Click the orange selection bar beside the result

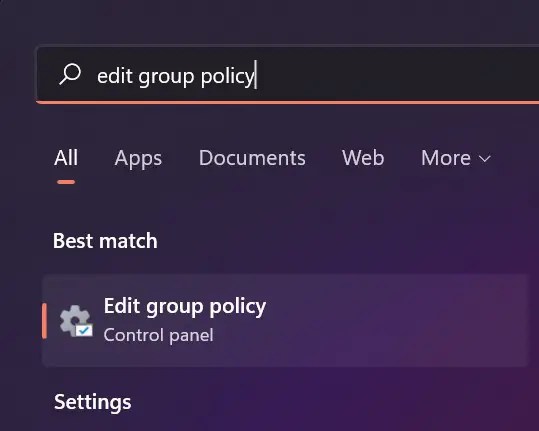[44, 321]
